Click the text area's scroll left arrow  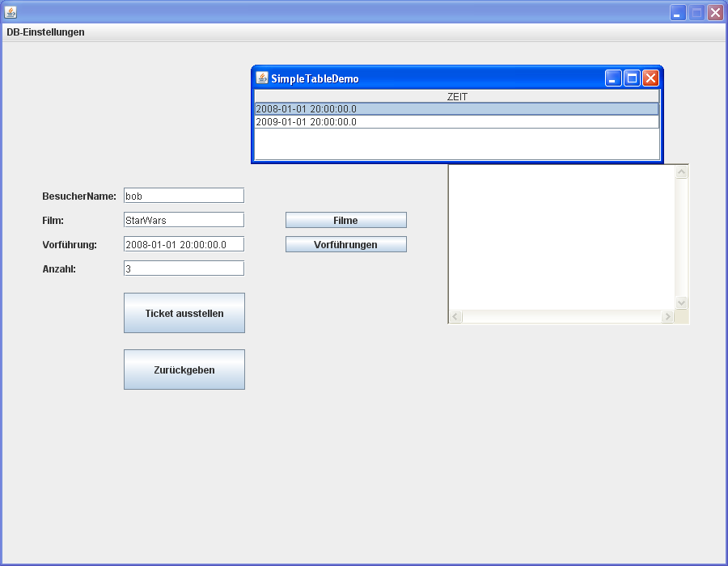coord(455,316)
